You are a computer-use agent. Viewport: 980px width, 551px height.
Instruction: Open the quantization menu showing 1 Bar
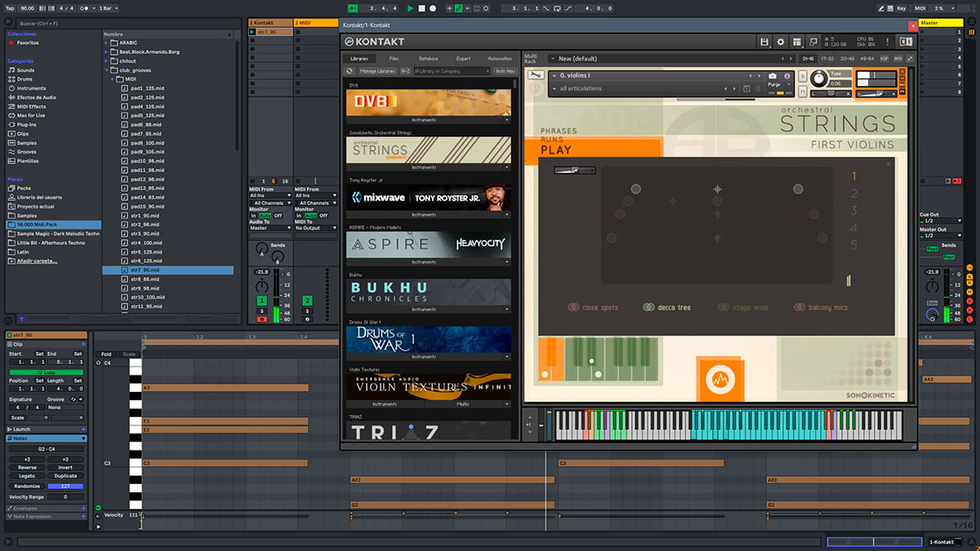(x=108, y=8)
